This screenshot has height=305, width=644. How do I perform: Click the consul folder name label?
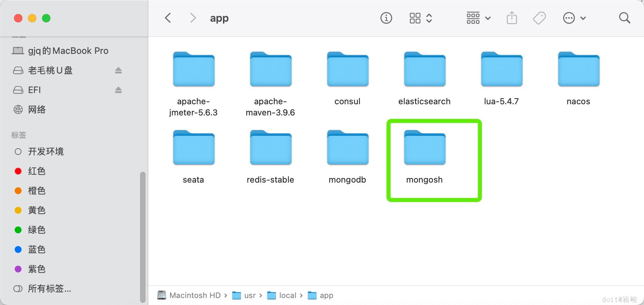coord(348,101)
